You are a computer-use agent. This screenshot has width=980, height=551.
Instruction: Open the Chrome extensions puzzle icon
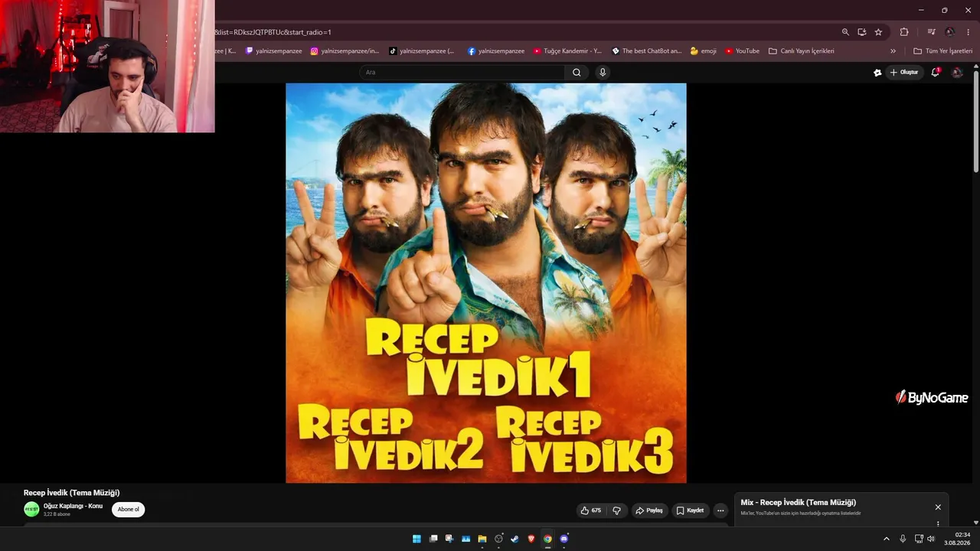pyautogui.click(x=904, y=32)
